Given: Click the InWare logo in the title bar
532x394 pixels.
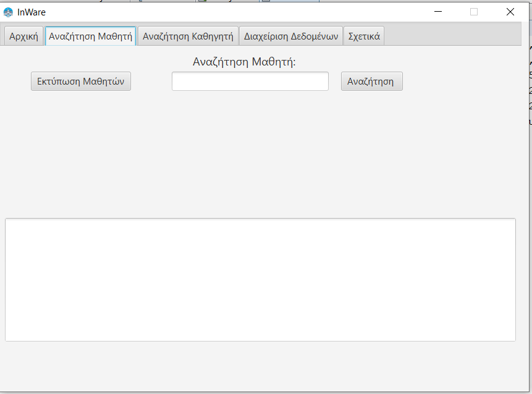Looking at the screenshot, I should tap(9, 12).
